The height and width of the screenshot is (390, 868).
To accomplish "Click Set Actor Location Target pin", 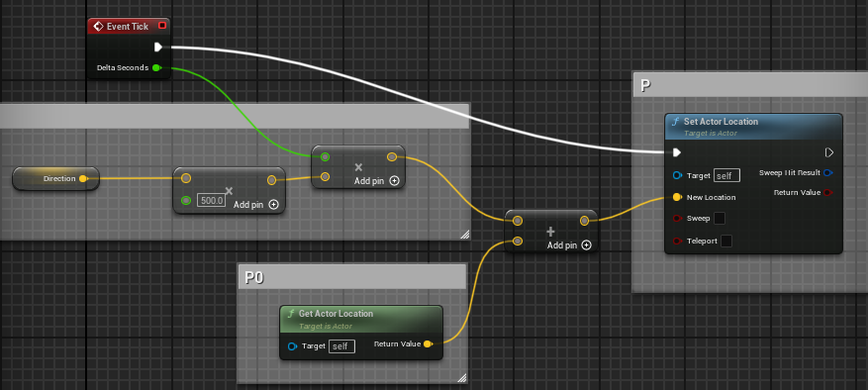I will (x=677, y=175).
